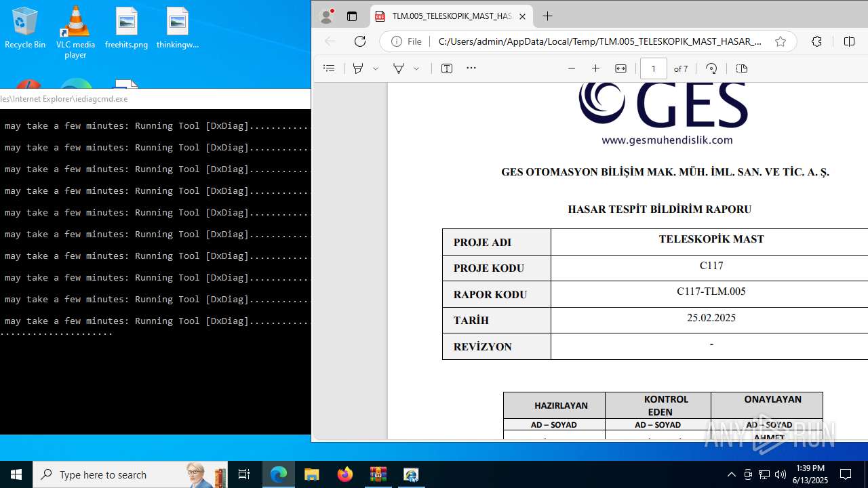
Task: Open Edge extensions icon
Action: 816,41
